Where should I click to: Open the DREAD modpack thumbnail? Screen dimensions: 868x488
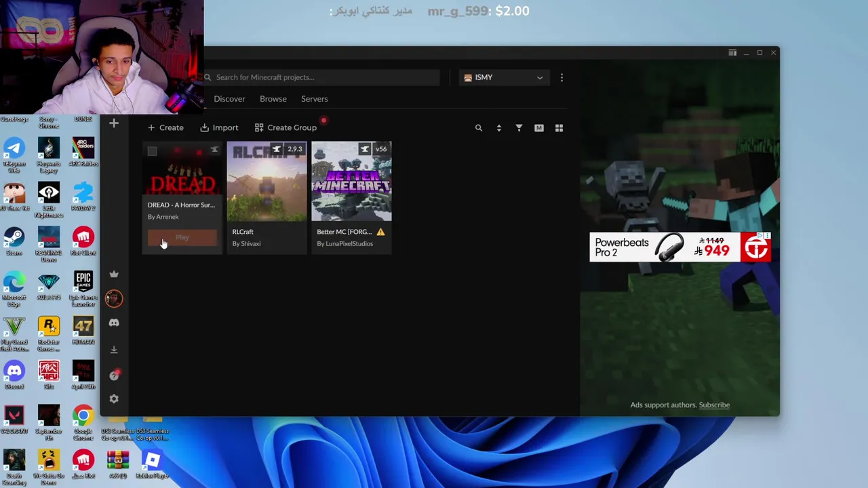point(182,169)
